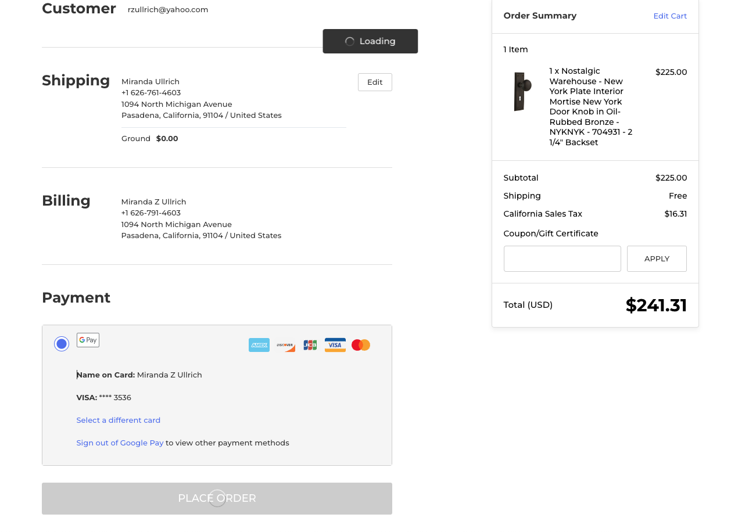Click the $241.31 order total
This screenshot has height=532, width=756.
coord(656,305)
